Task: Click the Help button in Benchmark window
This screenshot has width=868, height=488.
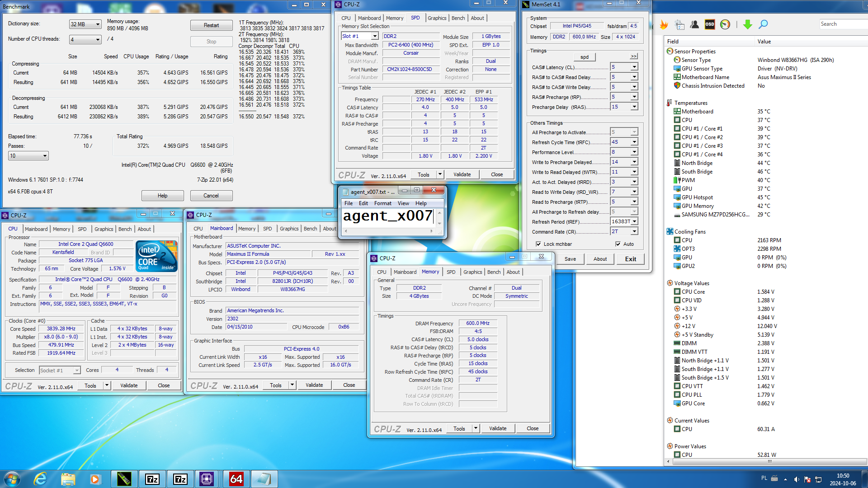Action: tap(162, 196)
